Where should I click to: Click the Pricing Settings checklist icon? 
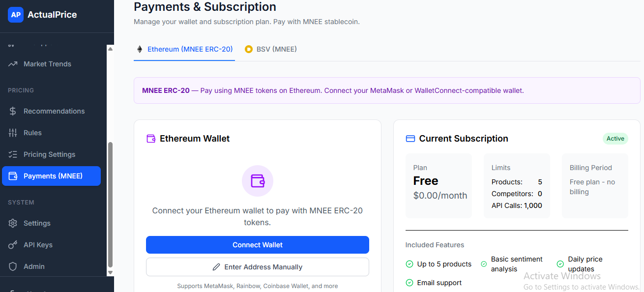(x=13, y=154)
